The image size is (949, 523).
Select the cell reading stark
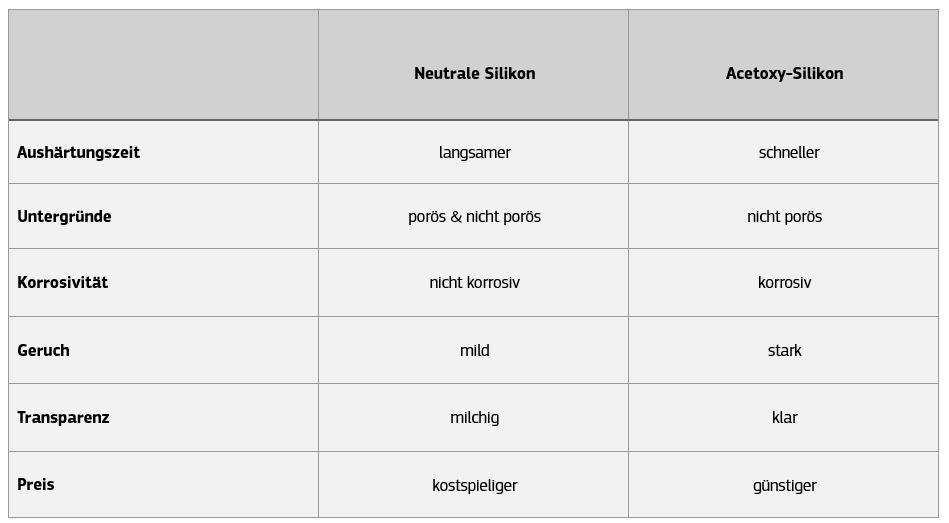pyautogui.click(x=784, y=351)
